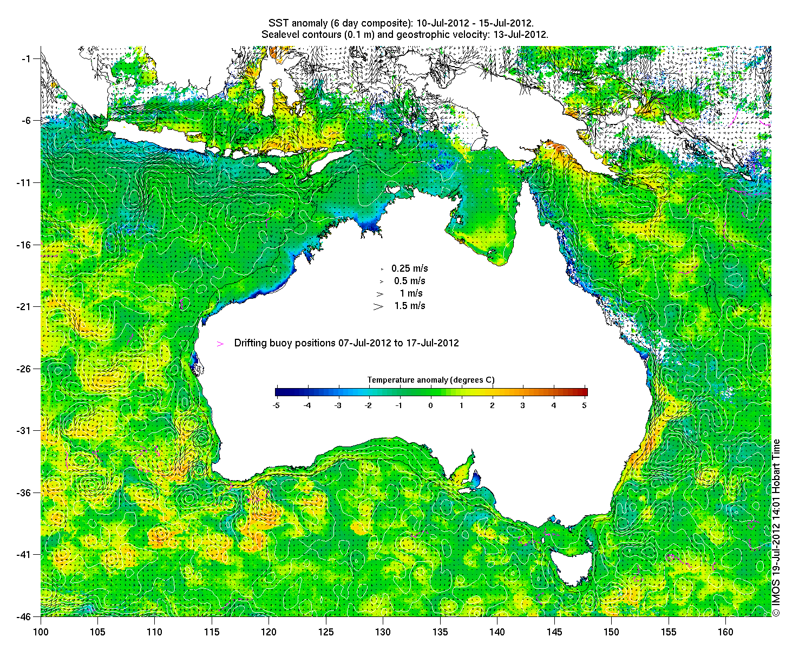Click the 1.5 m/s arrow symbol

(x=378, y=306)
